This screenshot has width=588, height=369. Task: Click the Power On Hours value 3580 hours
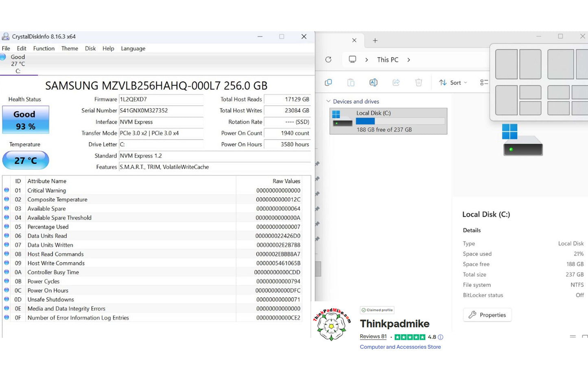tap(287, 144)
